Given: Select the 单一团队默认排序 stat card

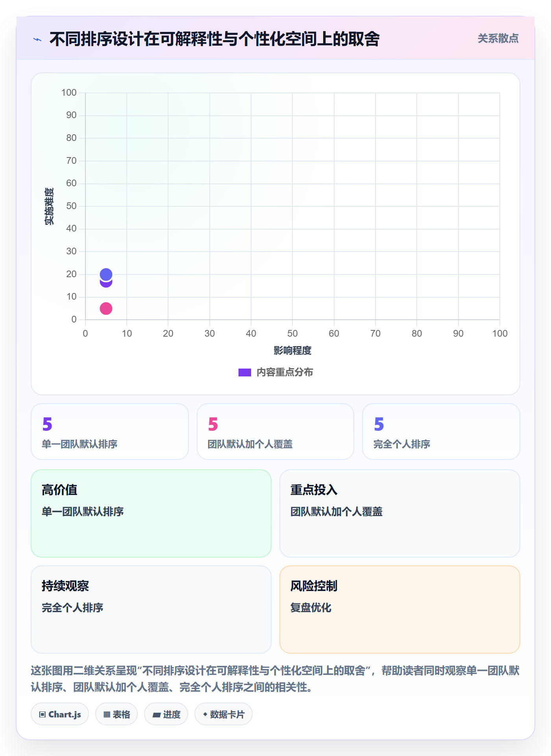Looking at the screenshot, I should point(110,432).
